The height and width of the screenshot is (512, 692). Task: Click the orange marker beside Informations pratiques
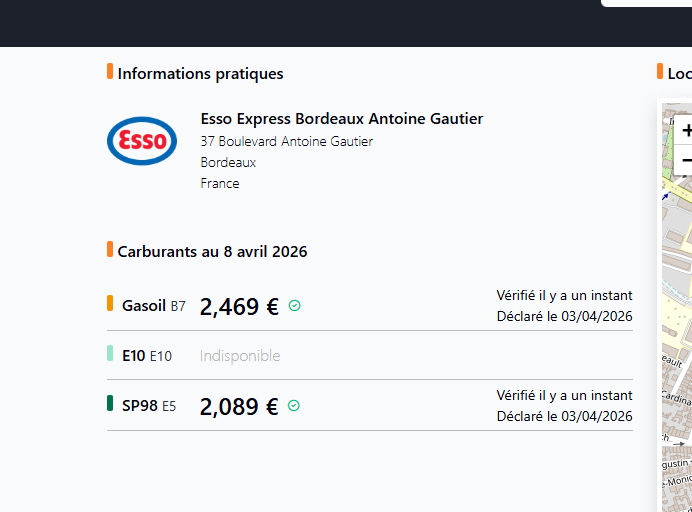(110, 72)
